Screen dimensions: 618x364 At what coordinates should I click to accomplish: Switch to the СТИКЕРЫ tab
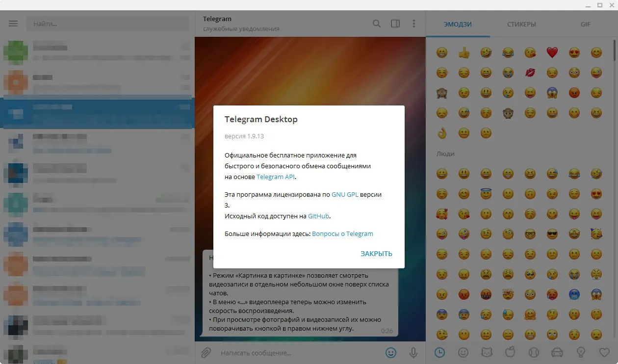click(x=521, y=24)
